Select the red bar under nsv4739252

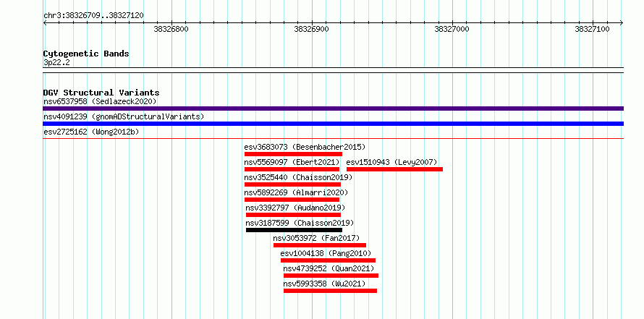click(331, 276)
